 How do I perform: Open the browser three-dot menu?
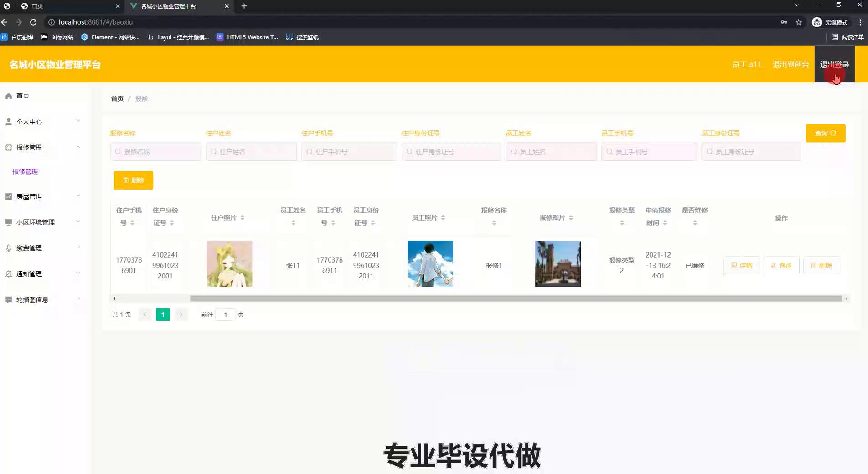[x=860, y=22]
